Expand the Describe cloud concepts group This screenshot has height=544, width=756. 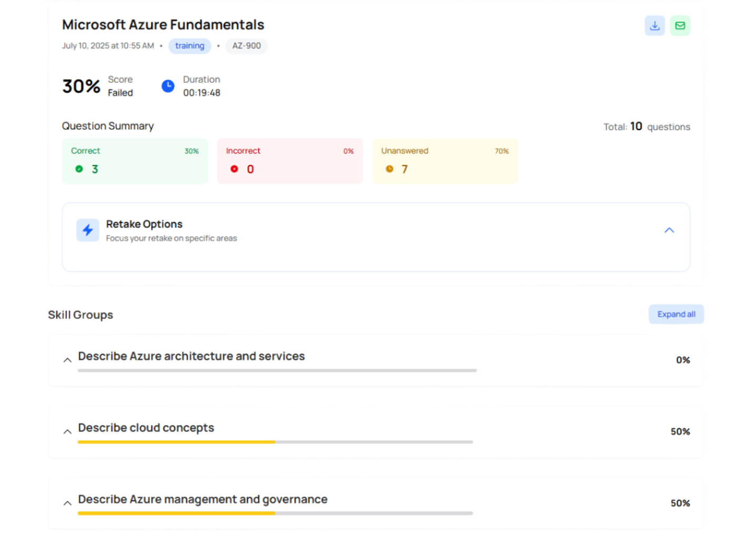coord(67,432)
